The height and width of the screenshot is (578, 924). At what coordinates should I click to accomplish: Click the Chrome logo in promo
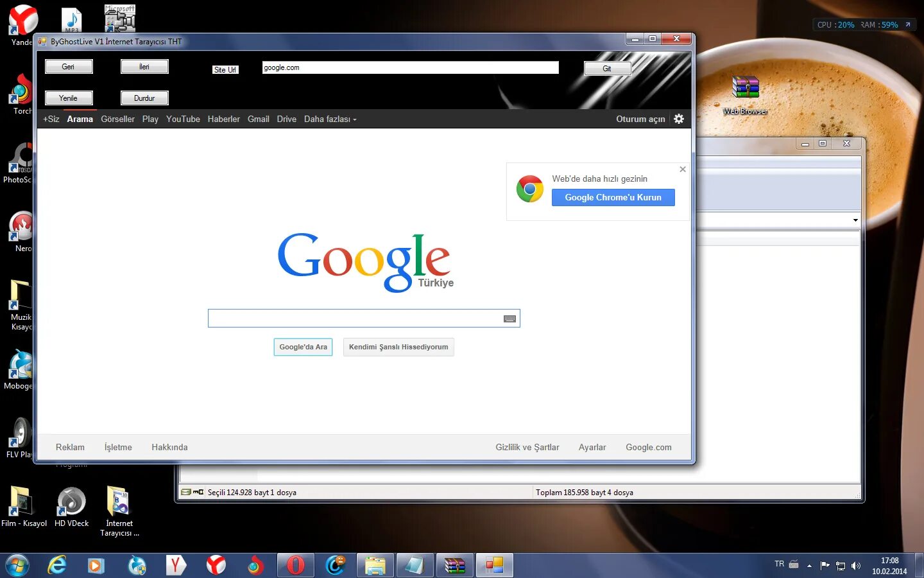pos(530,189)
